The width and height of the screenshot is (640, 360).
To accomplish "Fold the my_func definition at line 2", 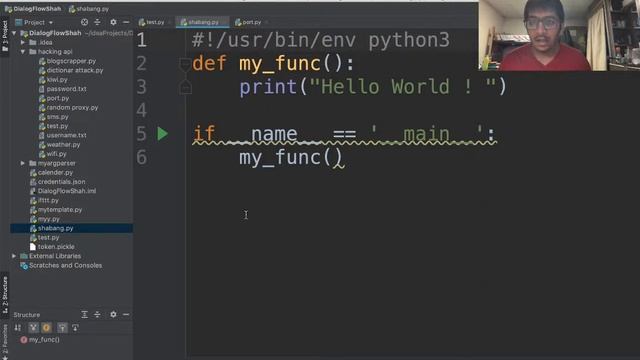I will coord(185,64).
